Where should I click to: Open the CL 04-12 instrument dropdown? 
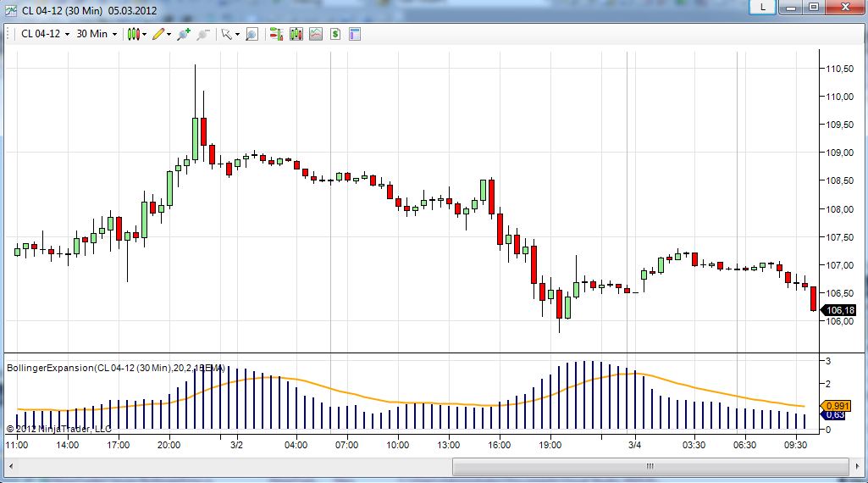pyautogui.click(x=46, y=34)
